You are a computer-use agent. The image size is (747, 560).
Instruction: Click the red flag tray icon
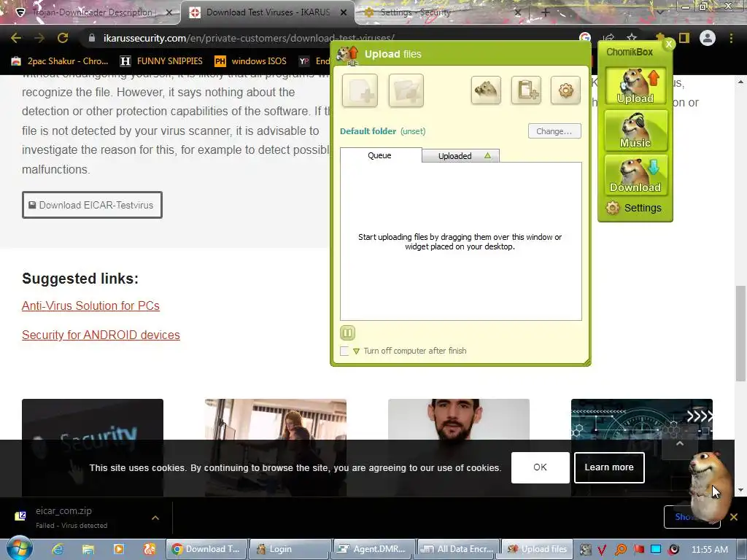click(638, 550)
